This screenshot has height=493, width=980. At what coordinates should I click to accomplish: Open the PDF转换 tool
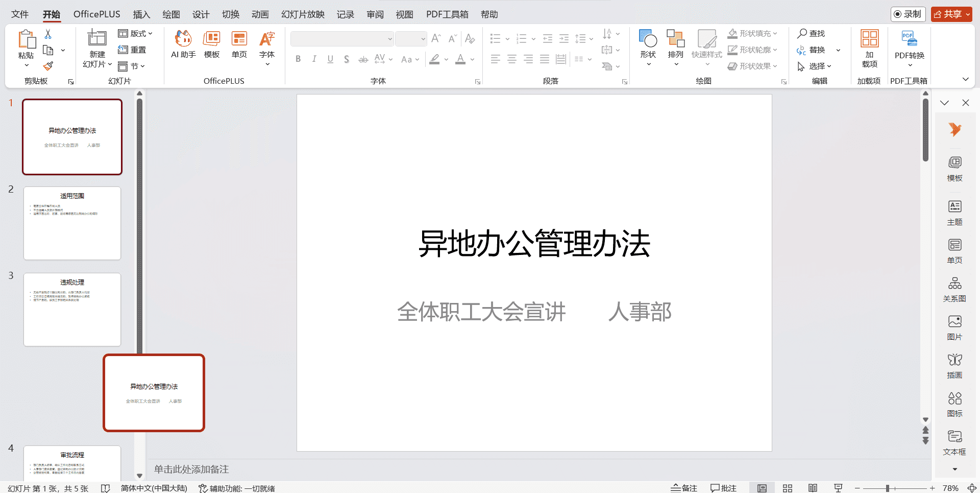(x=910, y=49)
